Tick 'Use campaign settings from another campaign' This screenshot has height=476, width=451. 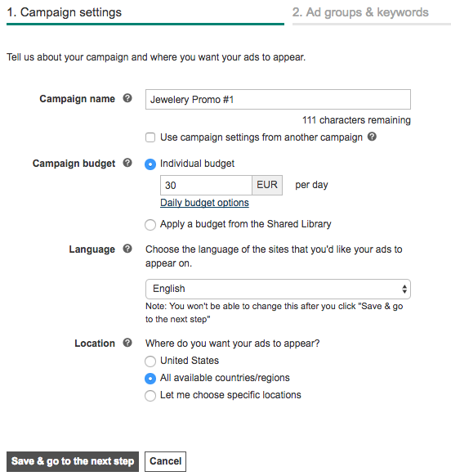tap(150, 137)
